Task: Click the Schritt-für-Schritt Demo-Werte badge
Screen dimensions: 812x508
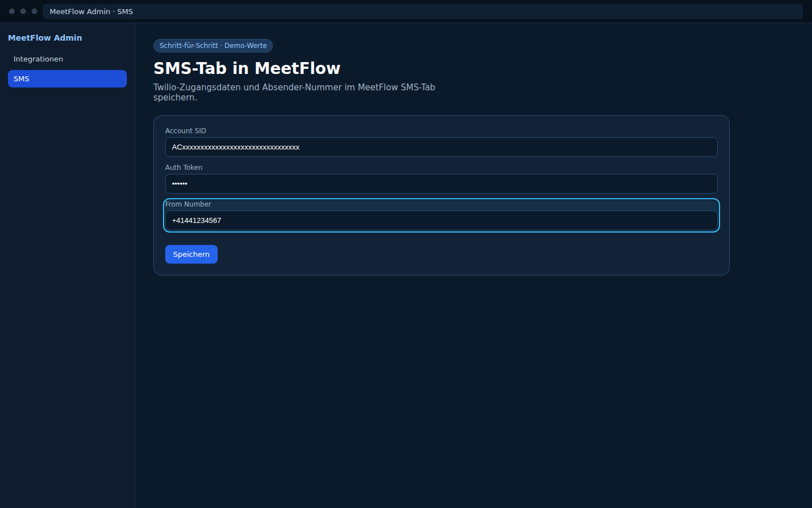Action: [x=213, y=46]
